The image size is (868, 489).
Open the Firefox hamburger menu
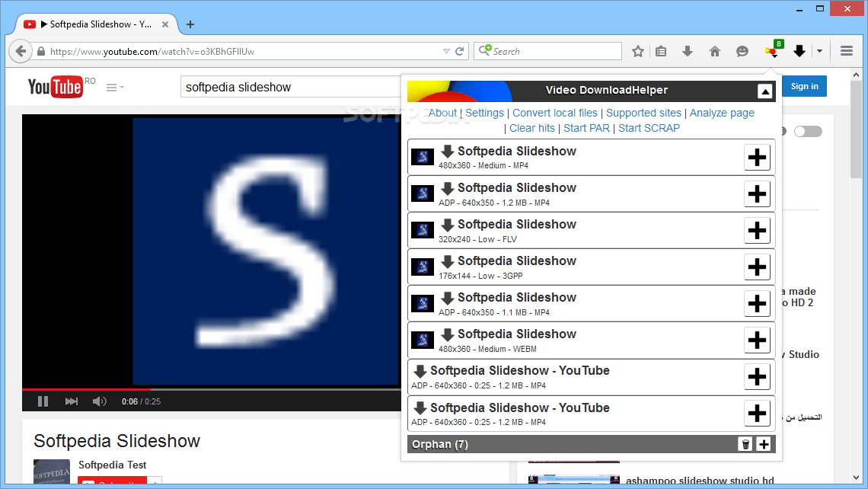click(x=846, y=50)
